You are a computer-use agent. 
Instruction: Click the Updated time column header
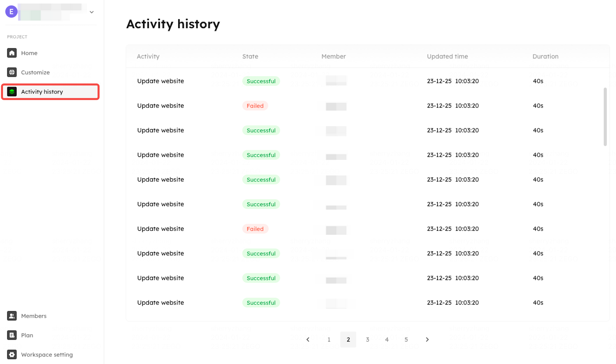[447, 56]
